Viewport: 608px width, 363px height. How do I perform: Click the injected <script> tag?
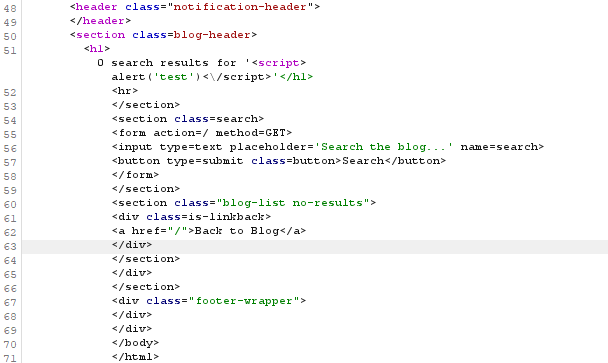coord(279,63)
